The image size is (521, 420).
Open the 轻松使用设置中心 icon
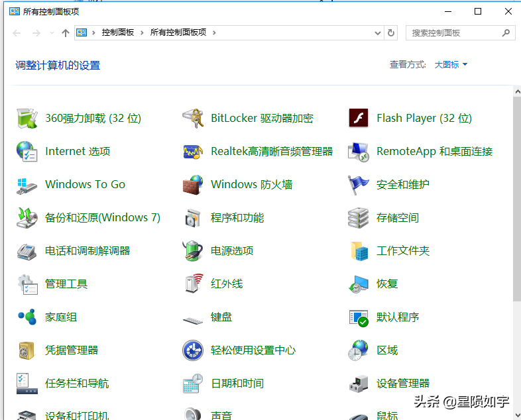(193, 350)
